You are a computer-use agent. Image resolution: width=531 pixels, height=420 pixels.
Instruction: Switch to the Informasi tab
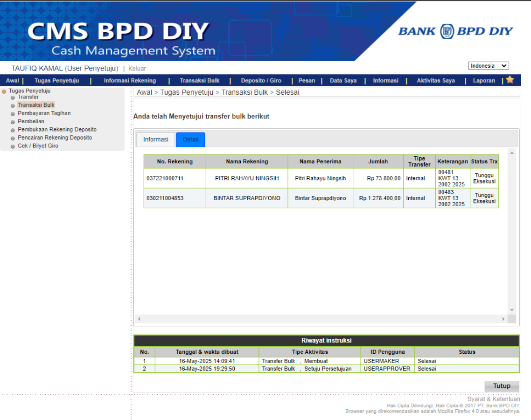[156, 140]
